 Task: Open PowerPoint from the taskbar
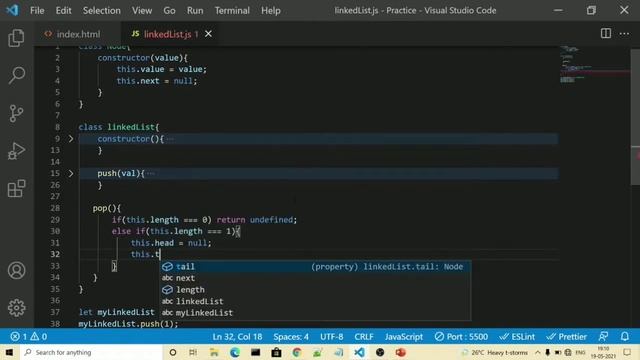pos(400,352)
